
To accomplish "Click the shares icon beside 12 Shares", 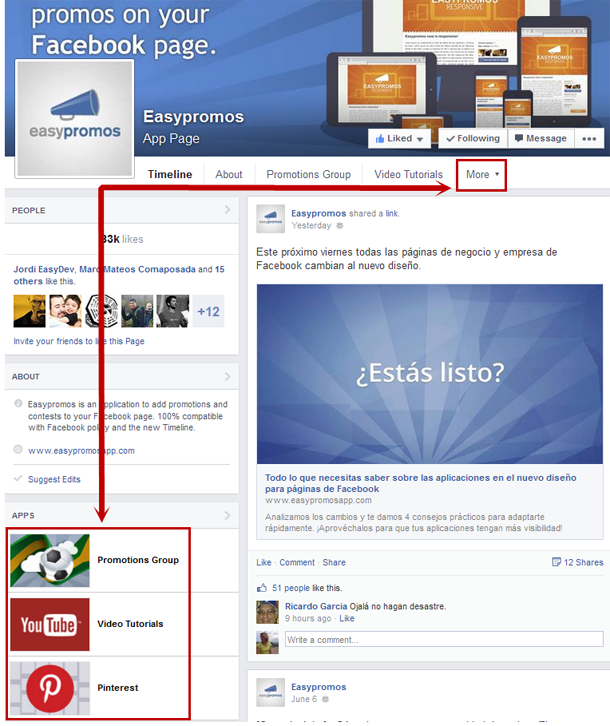I will click(x=556, y=562).
